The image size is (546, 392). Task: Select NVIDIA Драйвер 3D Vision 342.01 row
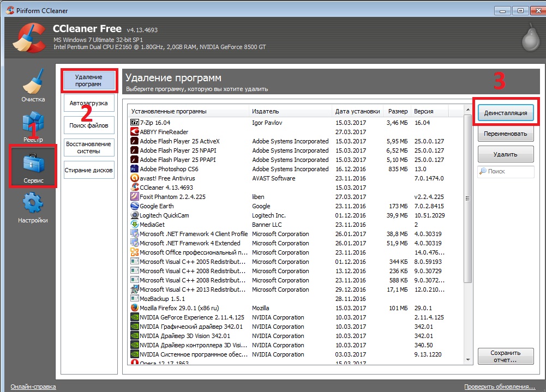[295, 336]
